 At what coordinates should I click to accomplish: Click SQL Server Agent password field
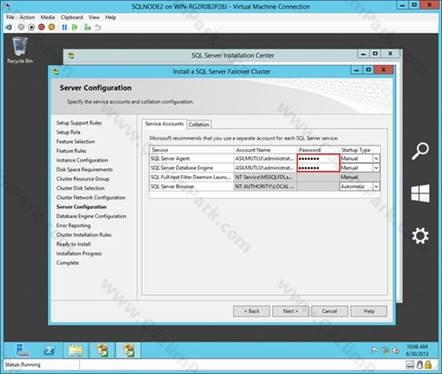(x=318, y=159)
